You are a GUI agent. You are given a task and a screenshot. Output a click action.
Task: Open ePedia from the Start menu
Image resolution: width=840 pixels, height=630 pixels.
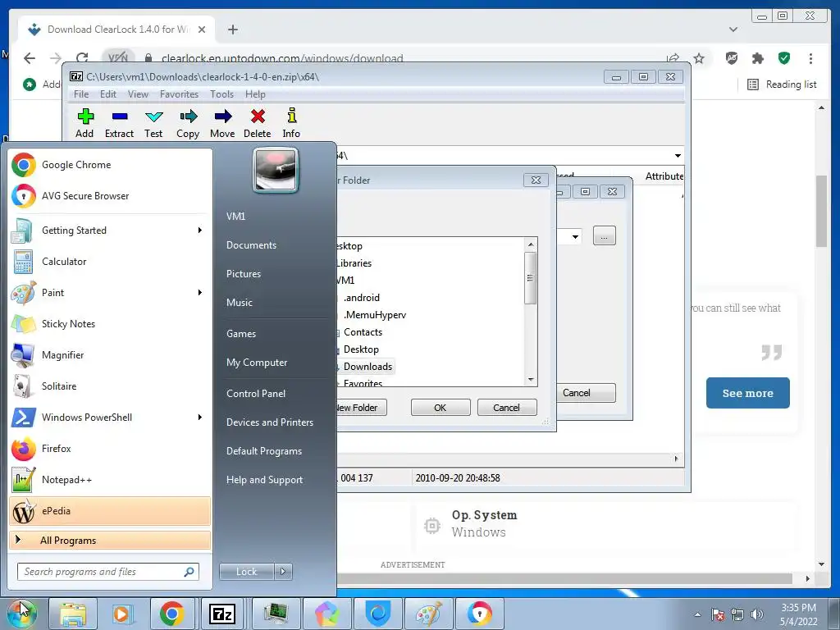110,511
